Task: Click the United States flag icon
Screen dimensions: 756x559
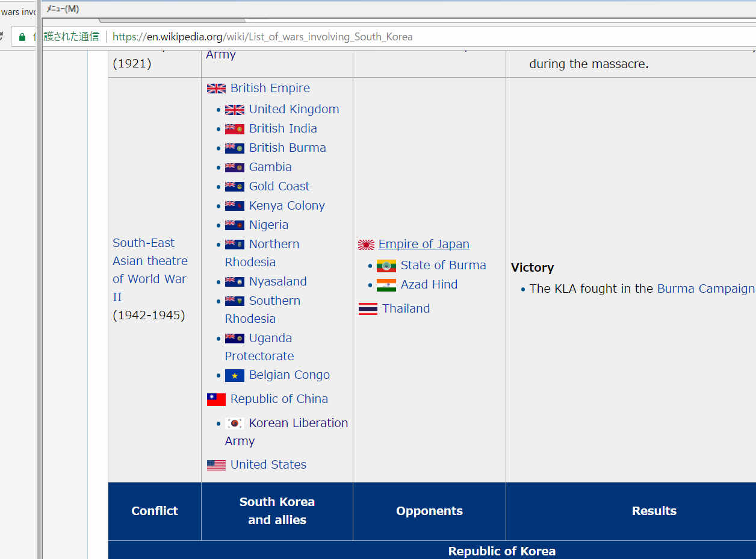Action: click(x=216, y=465)
